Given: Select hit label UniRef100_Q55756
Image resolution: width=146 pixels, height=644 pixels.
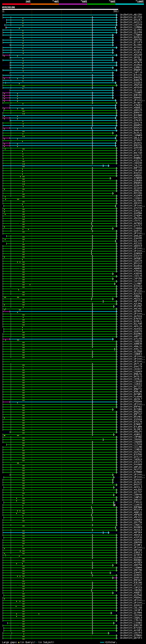Looking at the screenshot, I should [131, 40].
